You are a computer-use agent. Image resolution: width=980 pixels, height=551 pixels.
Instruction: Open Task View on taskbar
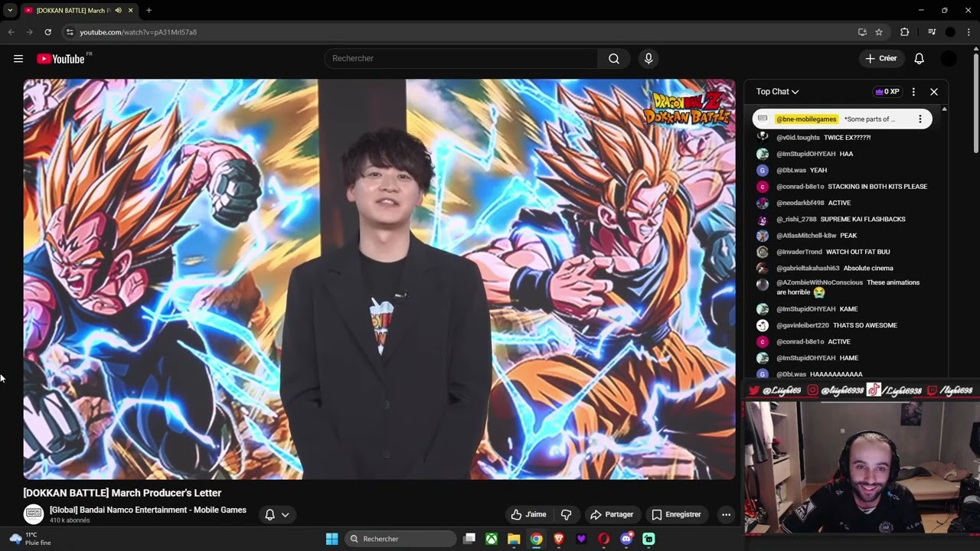[469, 539]
